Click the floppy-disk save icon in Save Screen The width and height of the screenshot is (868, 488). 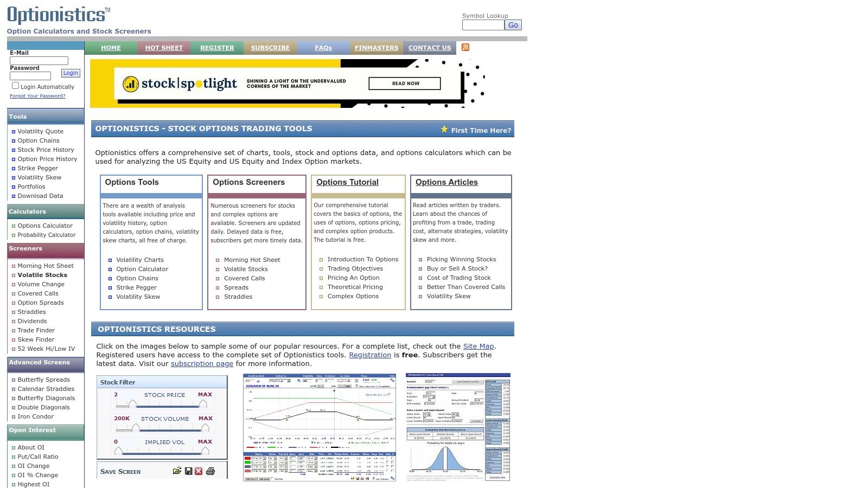click(x=188, y=471)
